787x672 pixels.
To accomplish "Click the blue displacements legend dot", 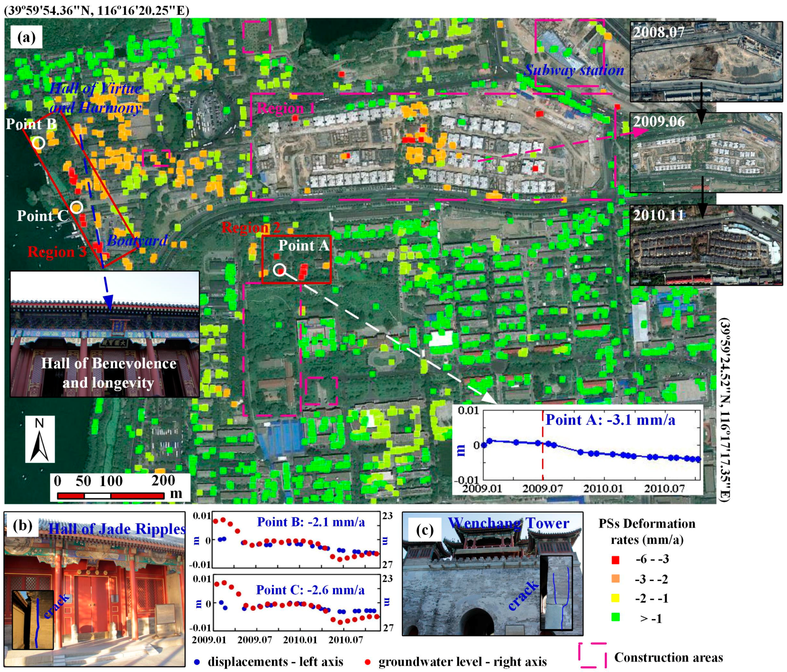I will pos(197,662).
